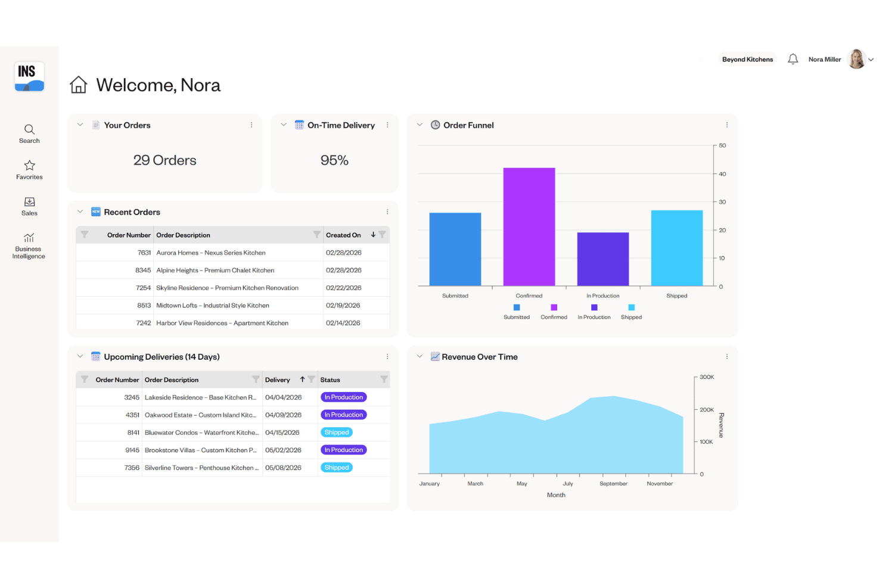
Task: Click the home icon beside Welcome
Action: pos(78,85)
